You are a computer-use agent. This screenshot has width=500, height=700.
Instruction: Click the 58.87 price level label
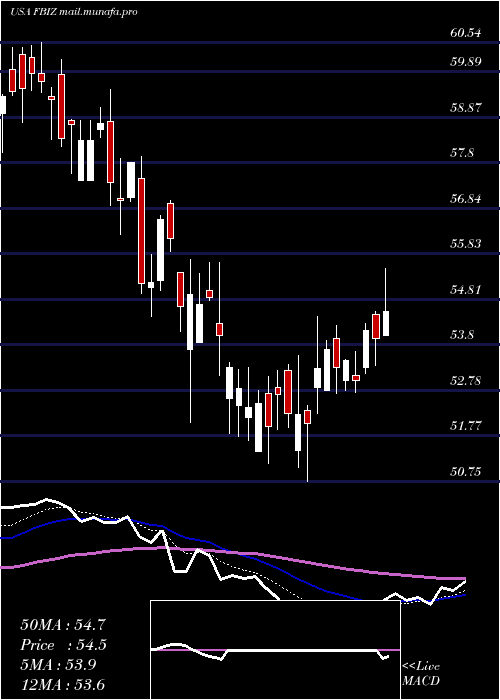[466, 108]
